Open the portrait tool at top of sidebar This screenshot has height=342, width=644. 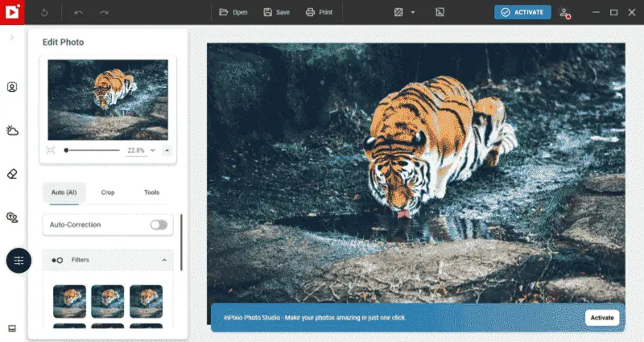coord(12,87)
